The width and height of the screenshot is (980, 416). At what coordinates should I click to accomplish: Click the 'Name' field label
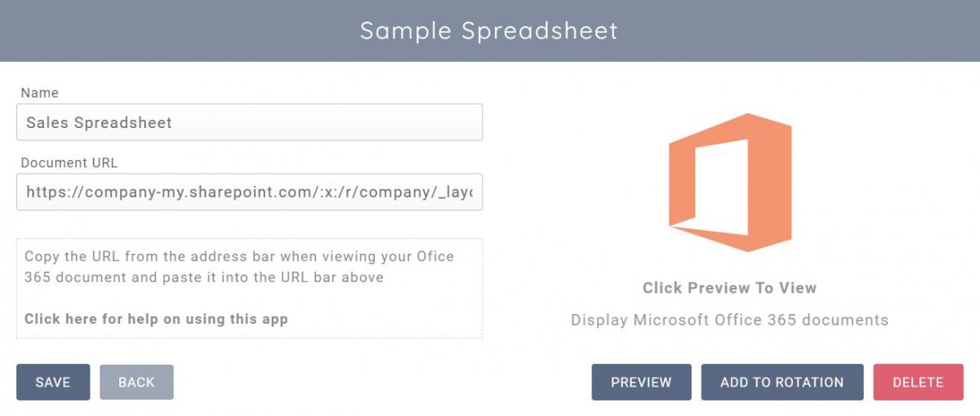tap(40, 93)
